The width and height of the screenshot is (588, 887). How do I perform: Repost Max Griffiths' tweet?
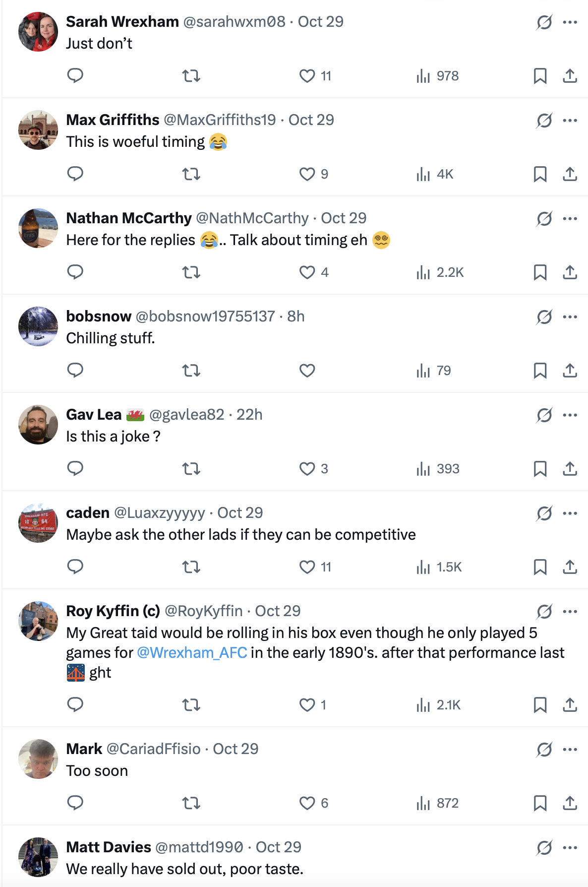tap(191, 174)
